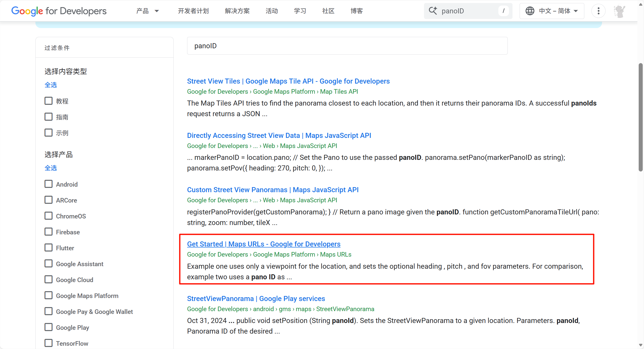Image resolution: width=644 pixels, height=349 pixels.
Task: Click the Google for Developers logo
Action: (x=59, y=11)
